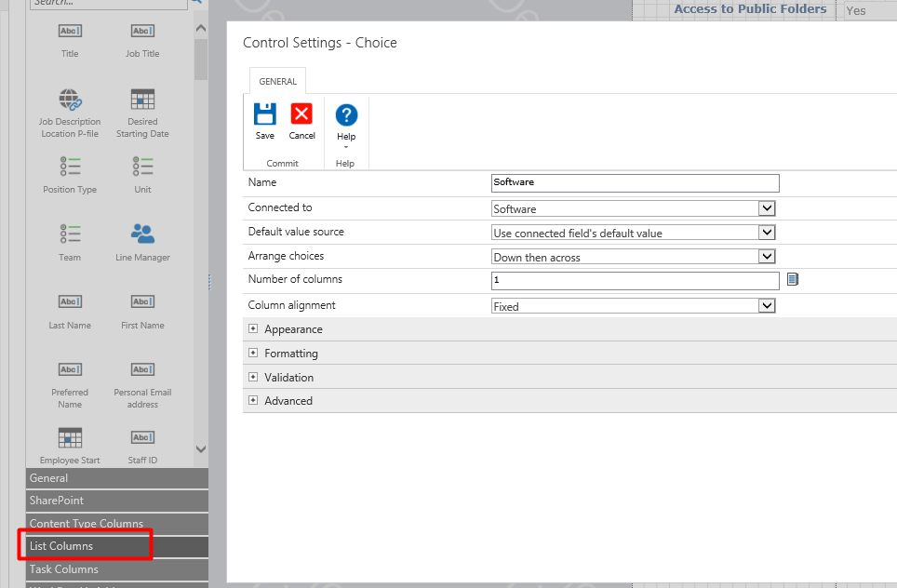Open the General controls group

[x=116, y=478]
